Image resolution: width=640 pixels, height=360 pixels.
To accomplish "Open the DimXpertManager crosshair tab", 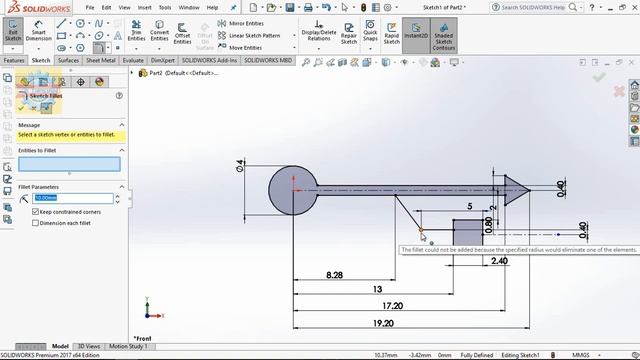I will (80, 82).
